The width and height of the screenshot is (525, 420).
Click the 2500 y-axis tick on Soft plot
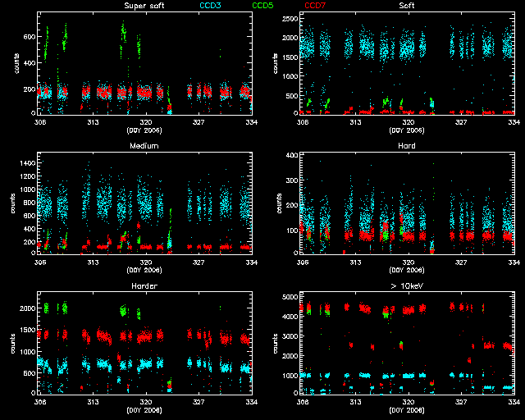pyautogui.click(x=288, y=17)
